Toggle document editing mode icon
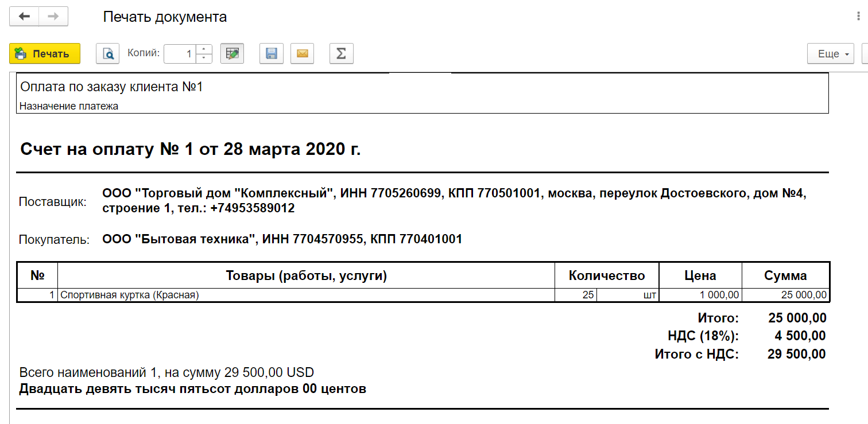 pyautogui.click(x=232, y=54)
